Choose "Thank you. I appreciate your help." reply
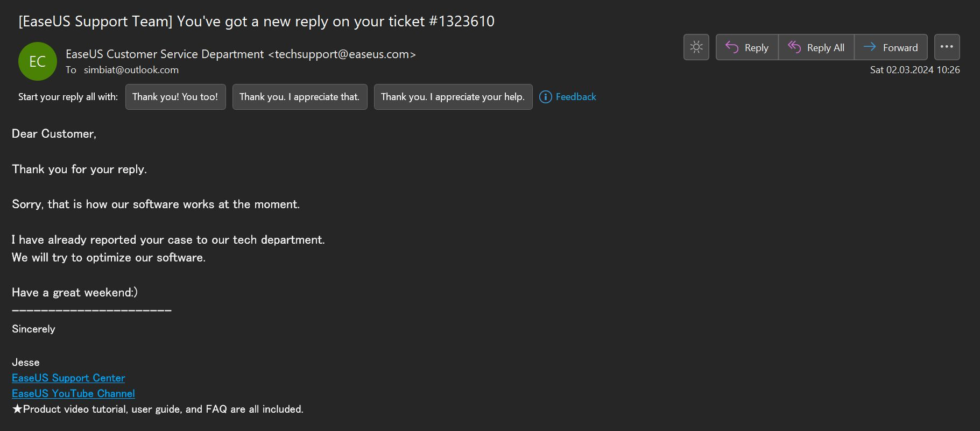This screenshot has width=980, height=431. tap(453, 97)
